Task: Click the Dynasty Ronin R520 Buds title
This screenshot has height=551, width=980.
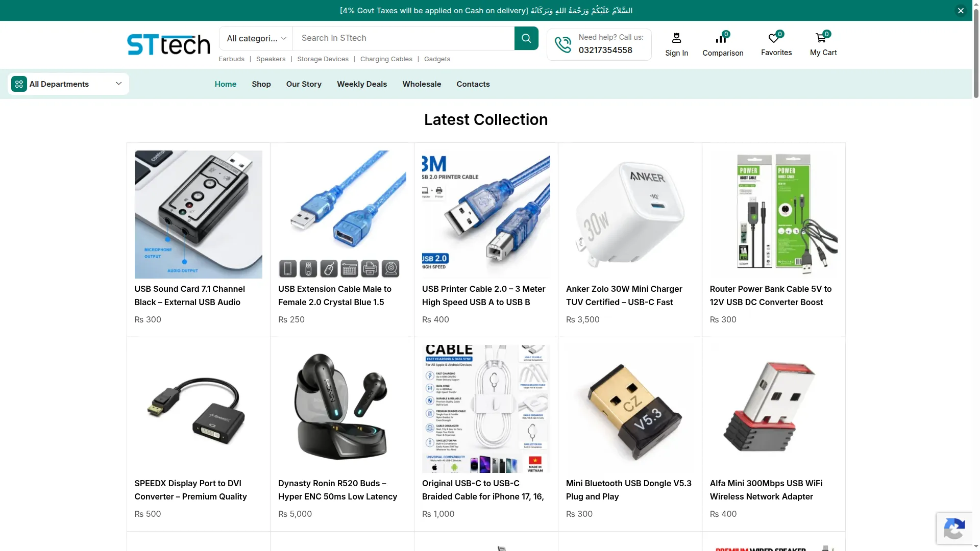Action: (338, 490)
